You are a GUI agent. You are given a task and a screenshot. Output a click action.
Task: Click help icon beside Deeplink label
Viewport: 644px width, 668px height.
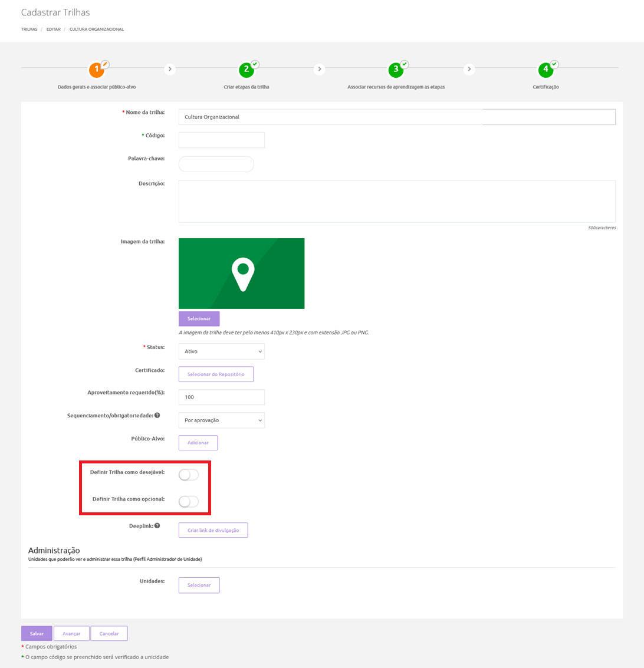pos(157,525)
